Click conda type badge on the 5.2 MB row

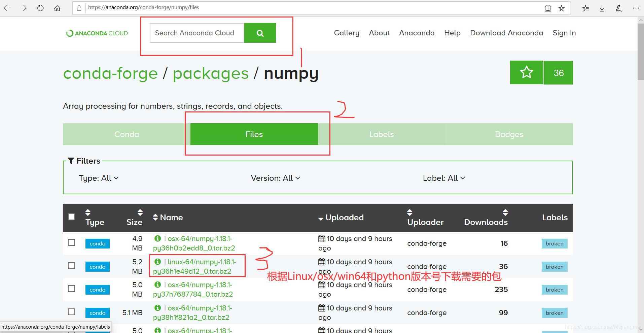click(x=98, y=267)
